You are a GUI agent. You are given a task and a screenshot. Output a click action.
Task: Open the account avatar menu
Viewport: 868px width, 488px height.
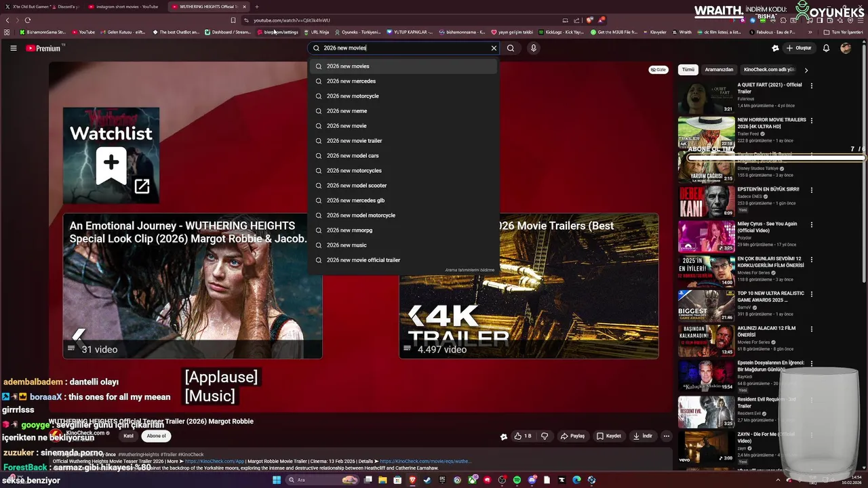(846, 48)
